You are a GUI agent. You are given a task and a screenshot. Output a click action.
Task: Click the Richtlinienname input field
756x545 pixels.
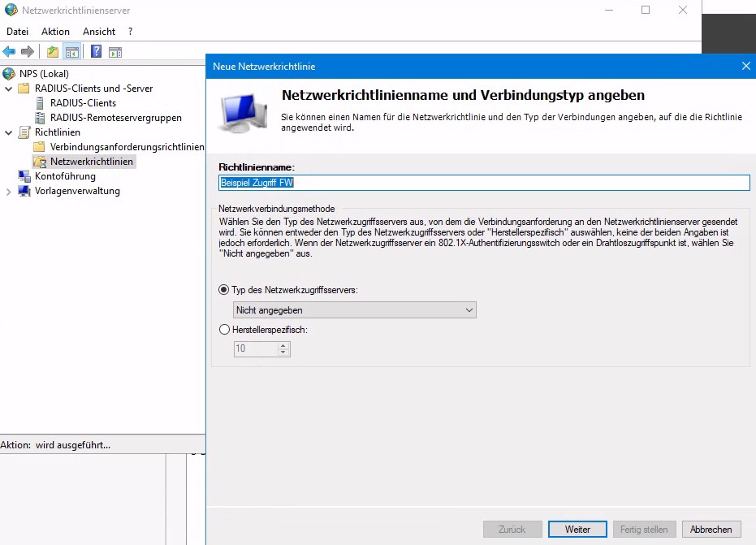[x=484, y=182]
